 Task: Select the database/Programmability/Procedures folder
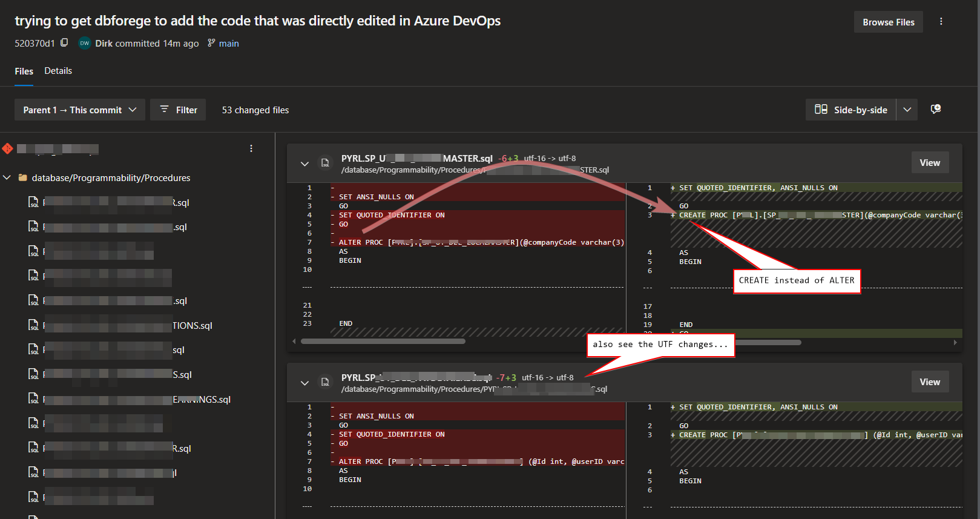click(x=111, y=177)
